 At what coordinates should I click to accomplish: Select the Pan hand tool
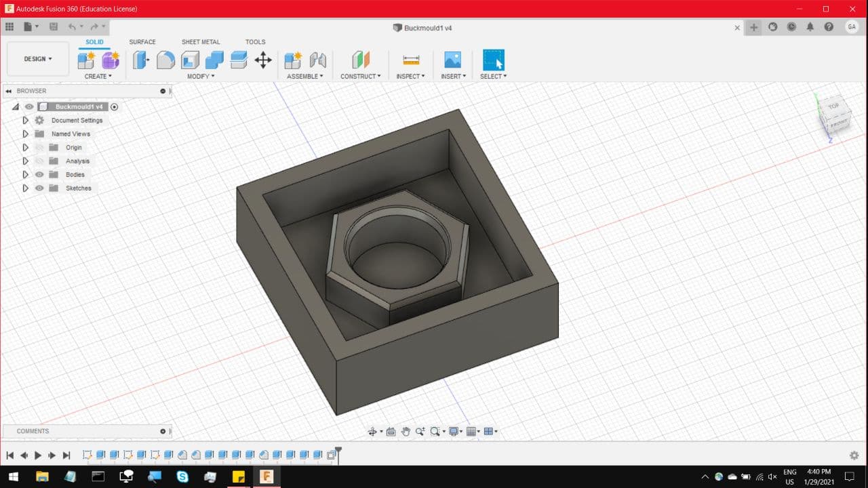(x=406, y=432)
